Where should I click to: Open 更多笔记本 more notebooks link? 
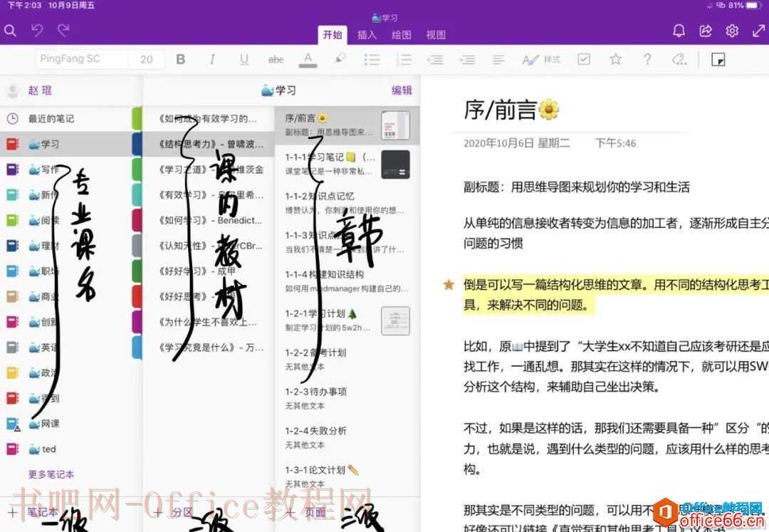[51, 474]
